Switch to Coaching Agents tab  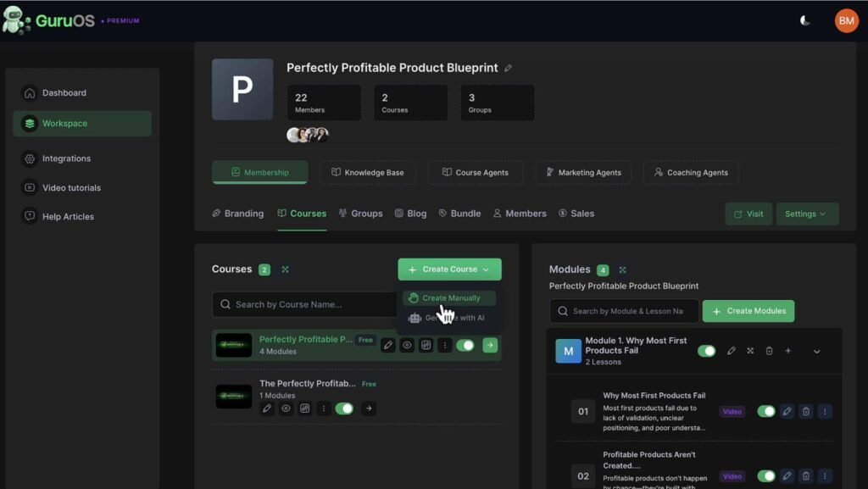[691, 173]
